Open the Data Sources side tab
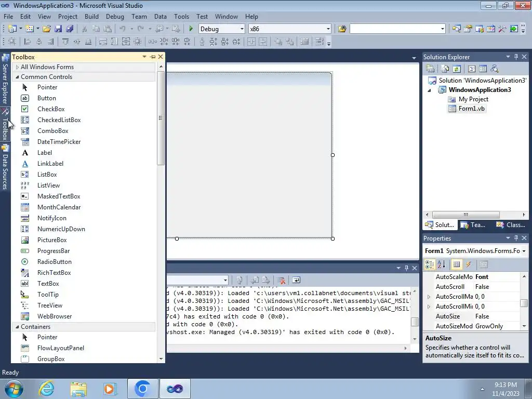Viewport: 532px width, 399px height. click(x=5, y=168)
